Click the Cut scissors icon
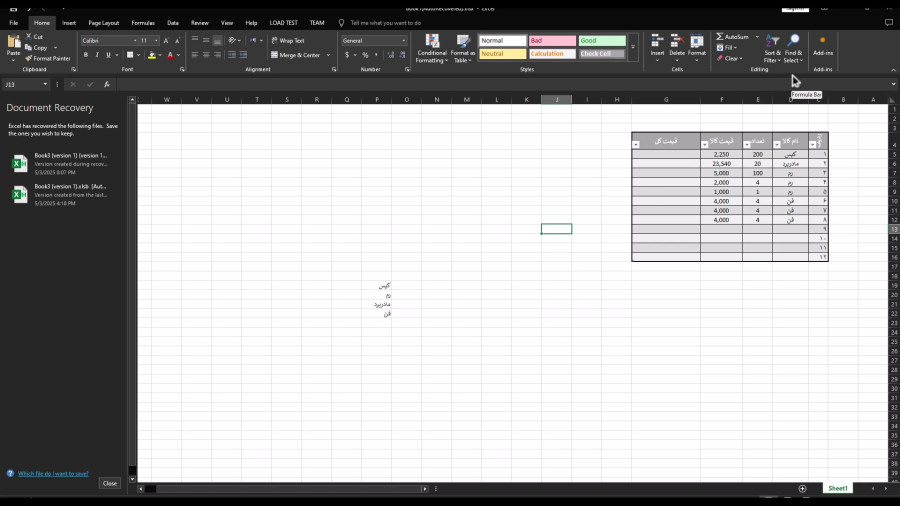 [29, 36]
